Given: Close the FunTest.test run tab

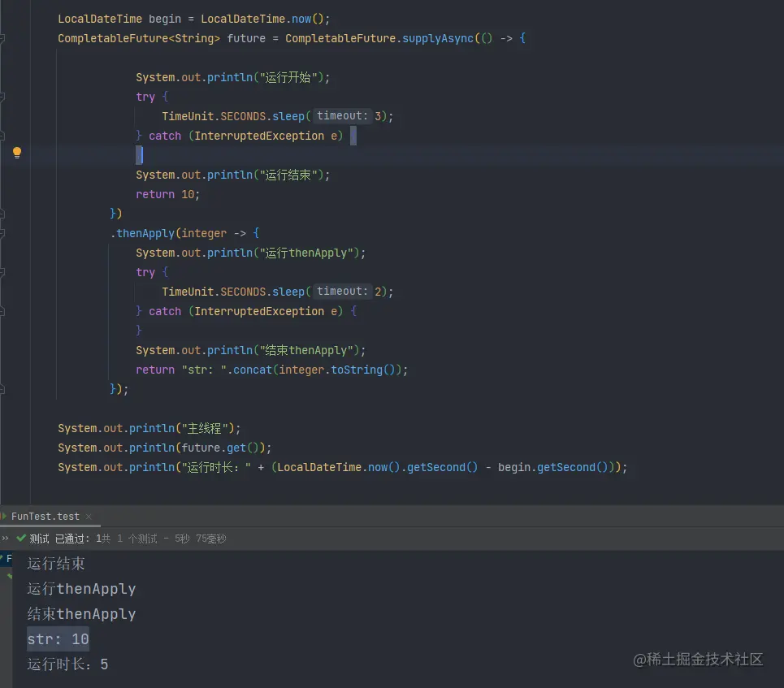Looking at the screenshot, I should (x=89, y=517).
